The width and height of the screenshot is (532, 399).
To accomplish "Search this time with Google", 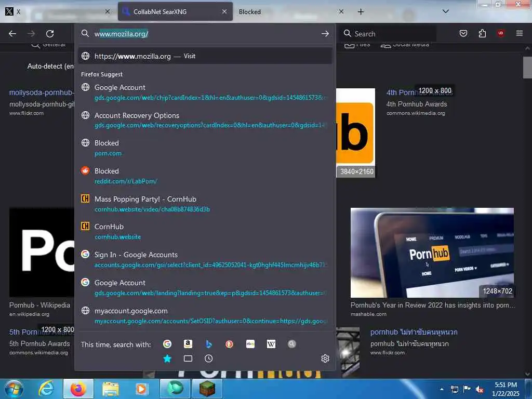I will point(167,344).
